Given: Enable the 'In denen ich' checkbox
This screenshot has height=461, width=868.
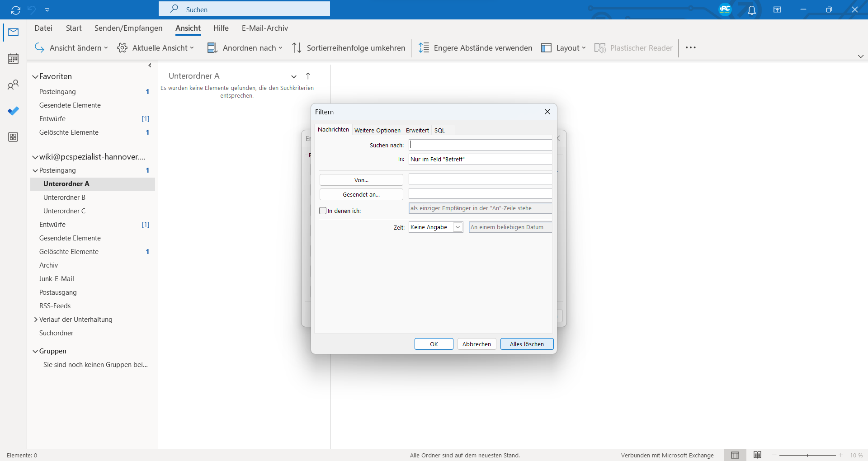Looking at the screenshot, I should 323,211.
